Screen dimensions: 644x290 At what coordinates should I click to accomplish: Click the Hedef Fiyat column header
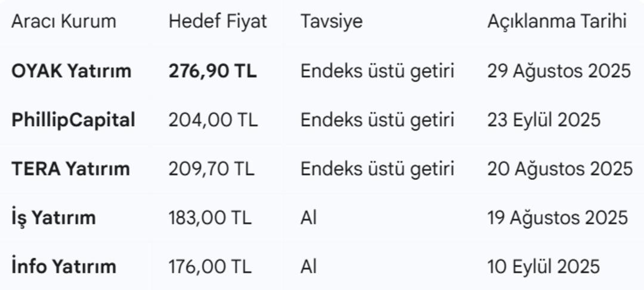pos(218,22)
